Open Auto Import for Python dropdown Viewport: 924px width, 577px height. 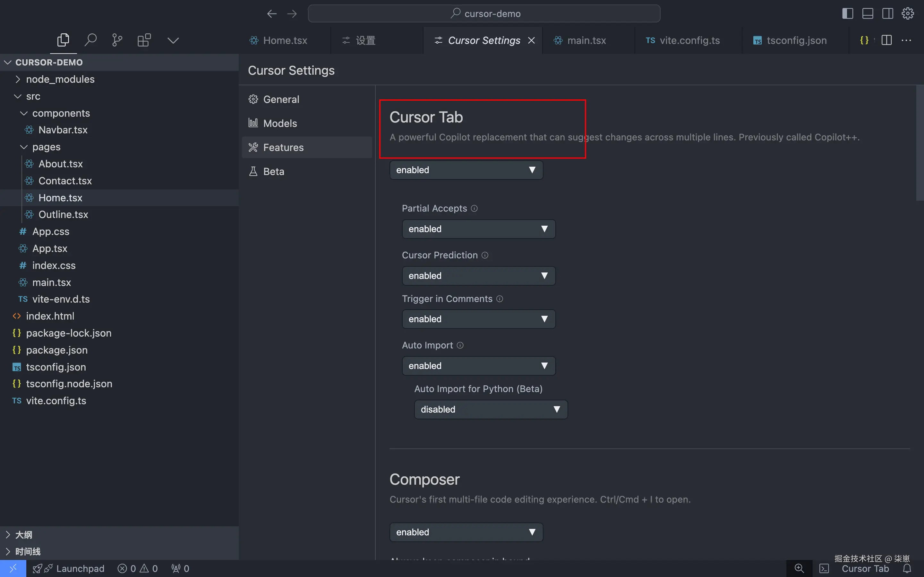491,409
